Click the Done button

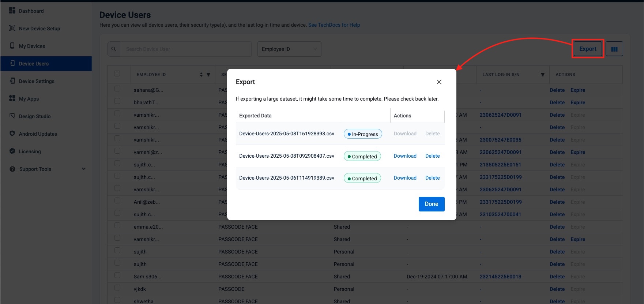(431, 204)
